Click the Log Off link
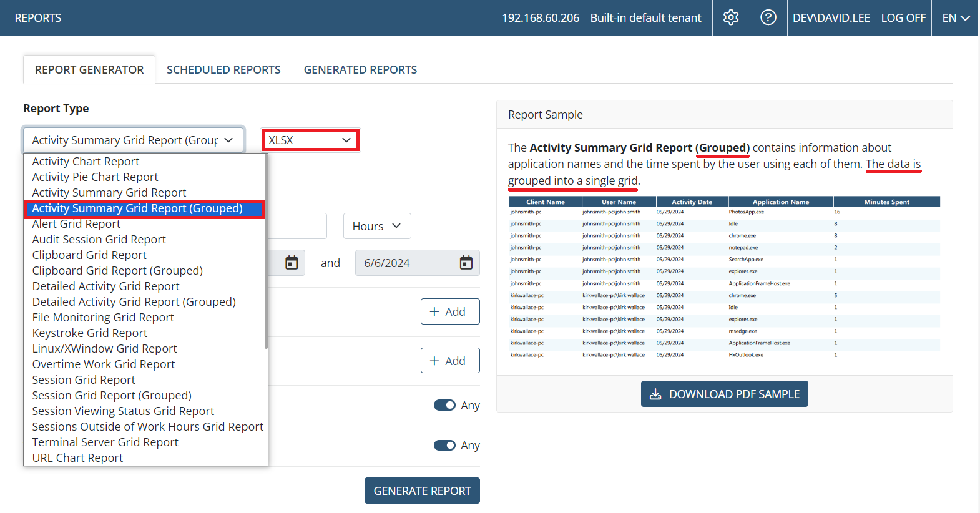Image resolution: width=980 pixels, height=513 pixels. (x=903, y=18)
